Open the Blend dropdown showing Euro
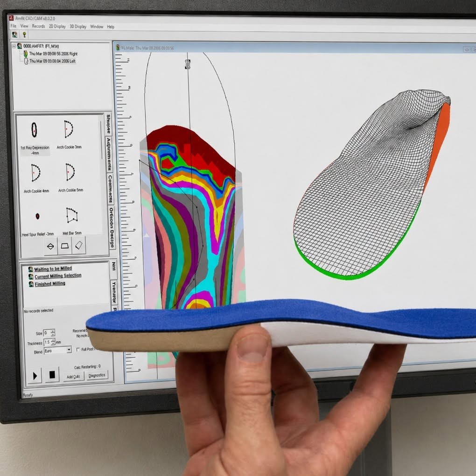This screenshot has height=476, width=476. pos(69,350)
